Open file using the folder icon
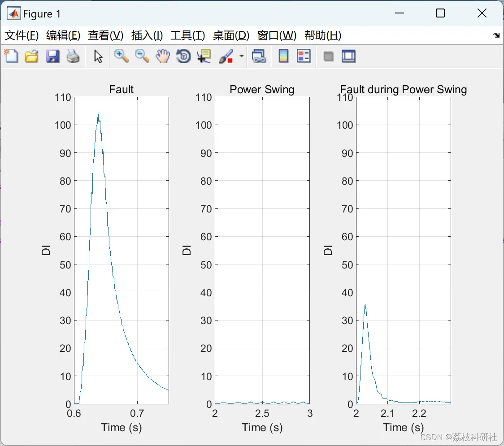 coord(31,56)
